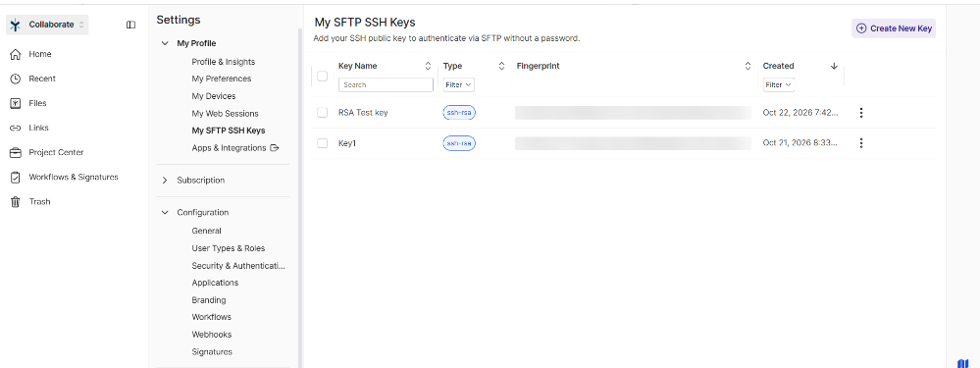Viewport: 980px width, 368px height.
Task: Click the Type column sort arrows
Action: pyautogui.click(x=501, y=66)
